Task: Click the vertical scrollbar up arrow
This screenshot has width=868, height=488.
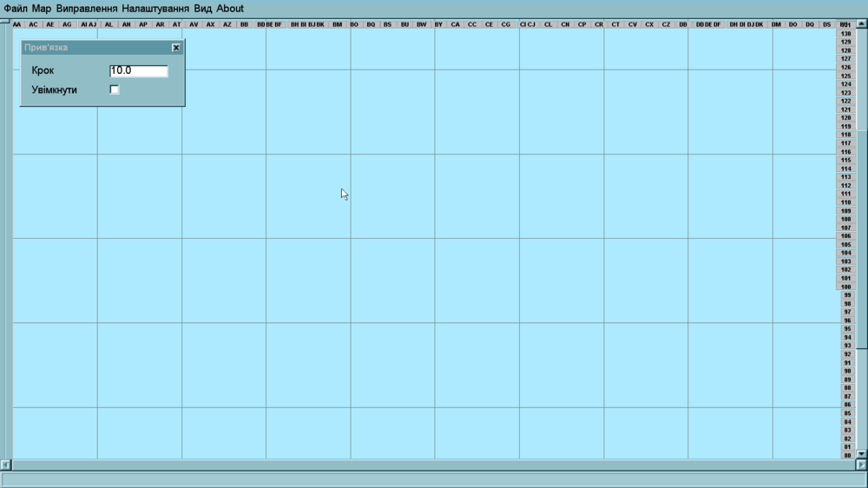Action: (x=861, y=23)
